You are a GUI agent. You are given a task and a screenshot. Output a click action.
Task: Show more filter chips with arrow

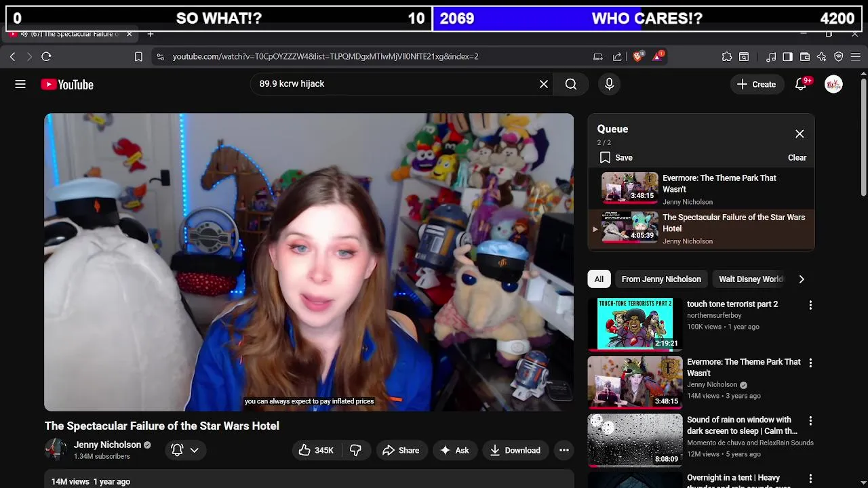[x=802, y=279]
